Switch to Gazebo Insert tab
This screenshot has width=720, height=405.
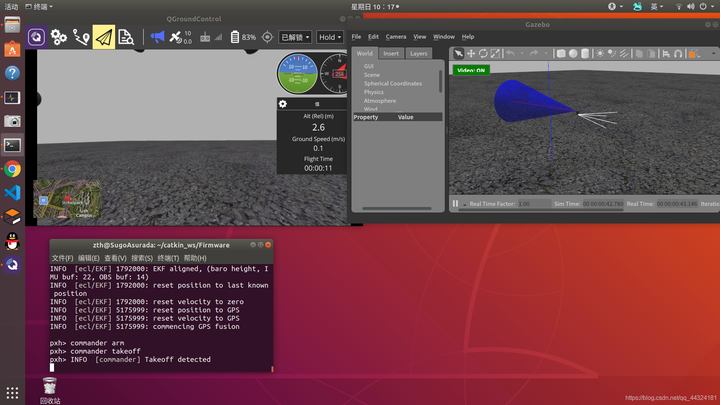click(391, 53)
